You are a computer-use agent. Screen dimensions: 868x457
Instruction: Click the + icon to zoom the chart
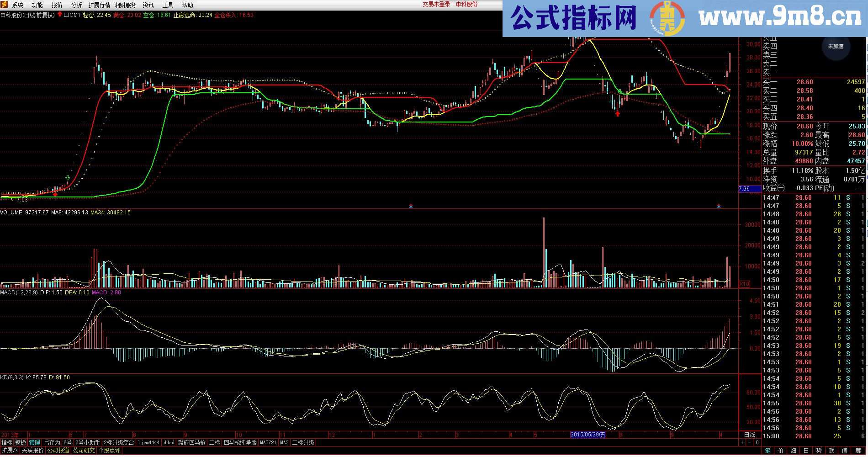point(742,442)
